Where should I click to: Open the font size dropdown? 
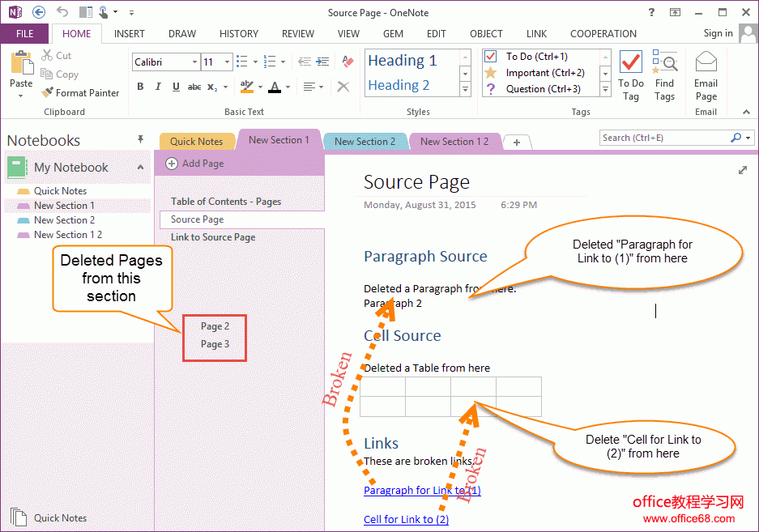click(x=228, y=62)
